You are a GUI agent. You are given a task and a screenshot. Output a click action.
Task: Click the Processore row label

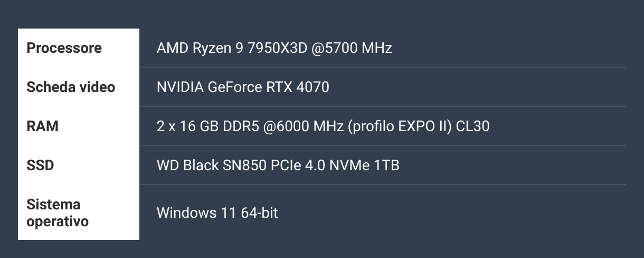pos(64,48)
